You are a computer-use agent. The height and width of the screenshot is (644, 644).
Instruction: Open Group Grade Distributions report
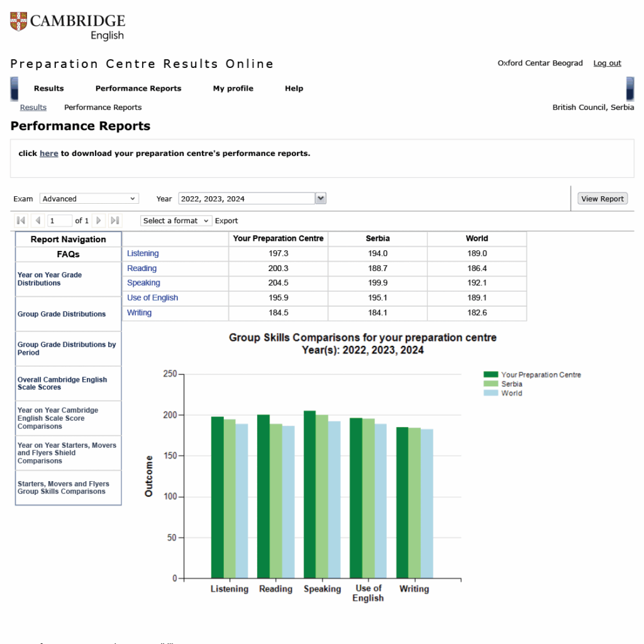pyautogui.click(x=62, y=314)
